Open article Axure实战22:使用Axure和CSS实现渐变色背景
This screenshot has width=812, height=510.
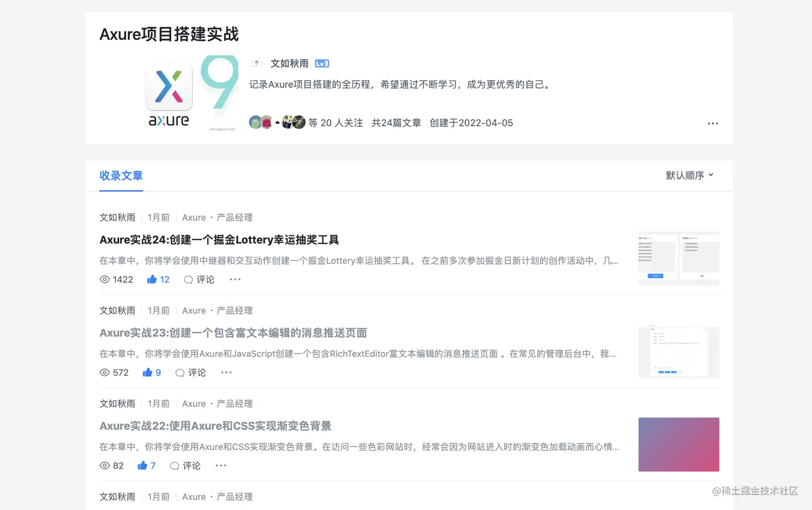pyautogui.click(x=215, y=426)
